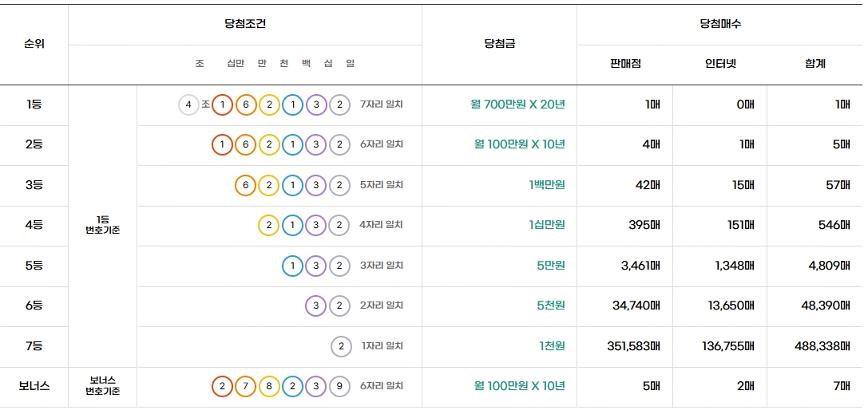Click the purple ball 3 in the 보너스 row
This screenshot has width=868, height=410.
coord(316,386)
